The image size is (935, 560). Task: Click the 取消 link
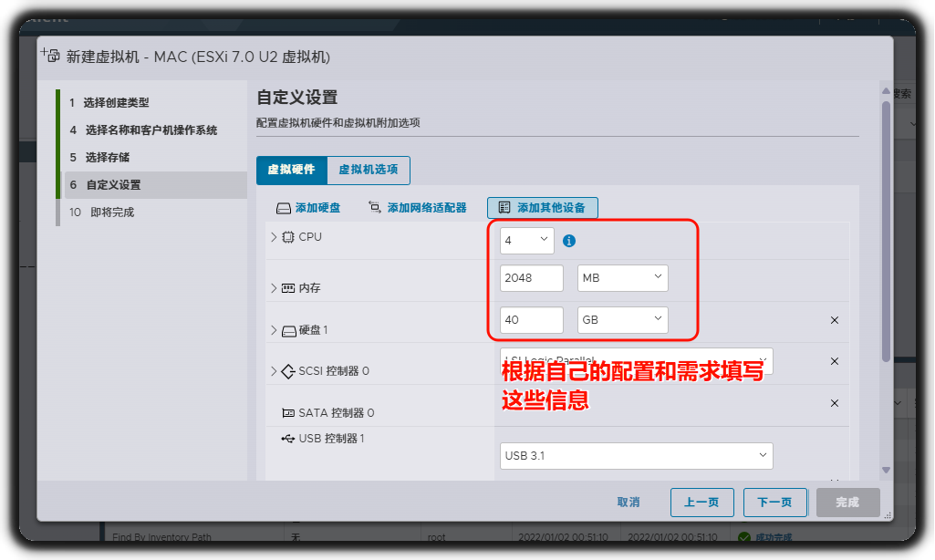(629, 503)
